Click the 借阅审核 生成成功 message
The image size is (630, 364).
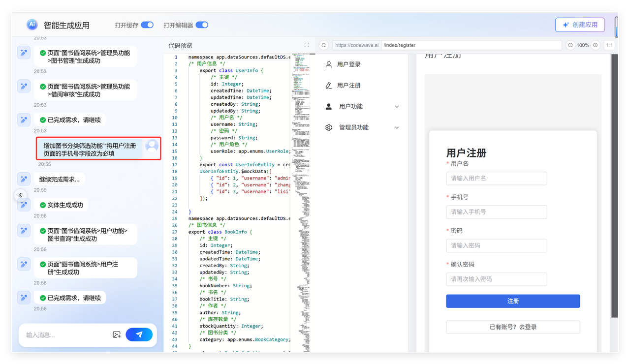pos(85,91)
